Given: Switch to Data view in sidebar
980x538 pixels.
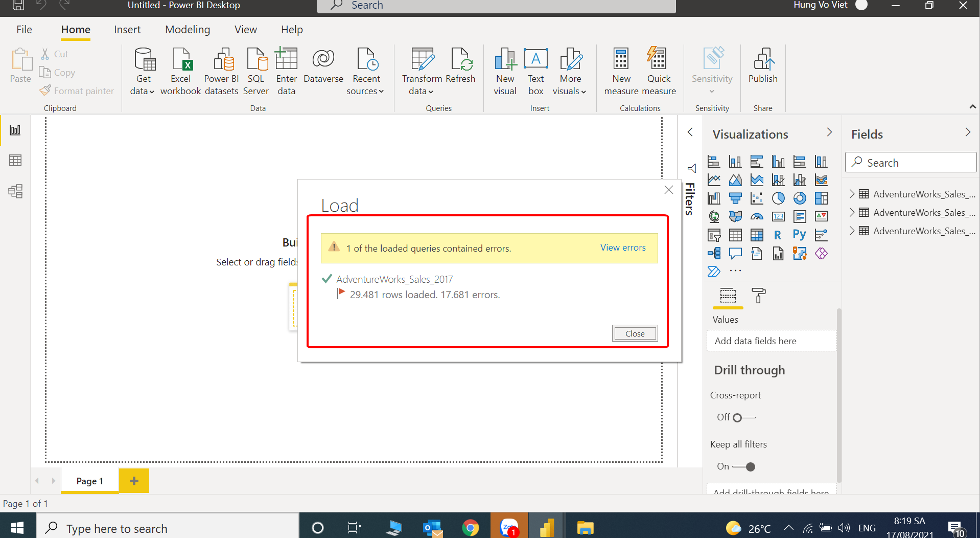Looking at the screenshot, I should [x=15, y=161].
